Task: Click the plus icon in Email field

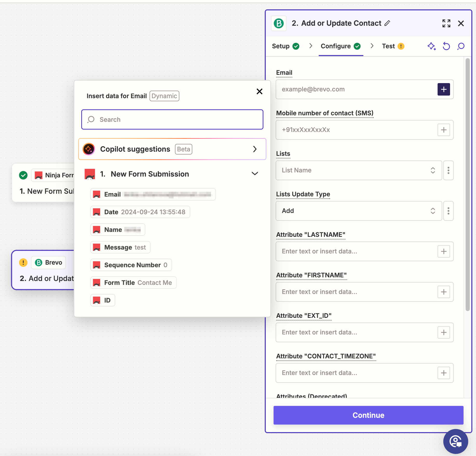Action: pos(444,89)
